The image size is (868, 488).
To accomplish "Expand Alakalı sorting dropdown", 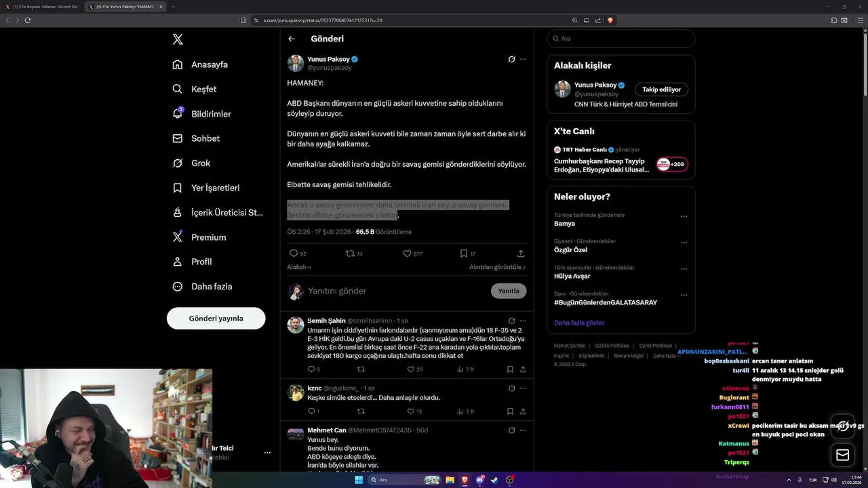I will (299, 267).
